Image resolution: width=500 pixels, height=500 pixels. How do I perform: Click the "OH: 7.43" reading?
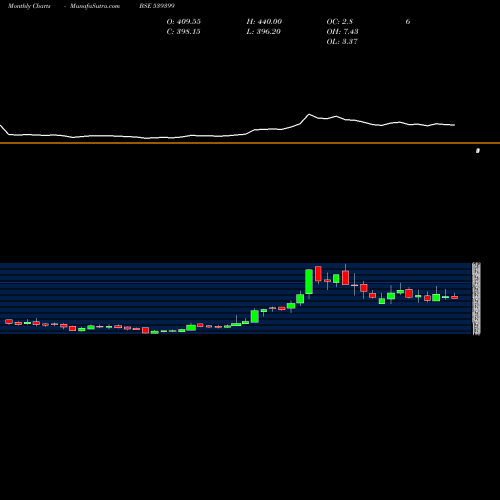tap(342, 32)
